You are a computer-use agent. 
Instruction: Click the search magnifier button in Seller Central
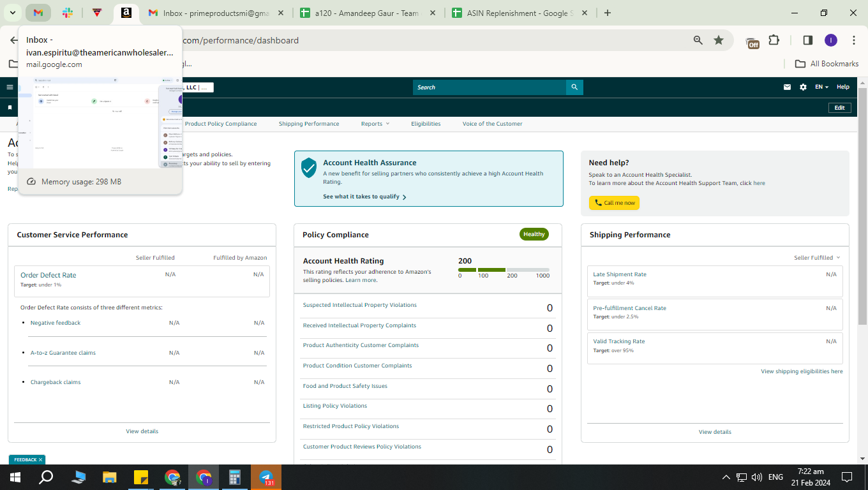tap(574, 87)
